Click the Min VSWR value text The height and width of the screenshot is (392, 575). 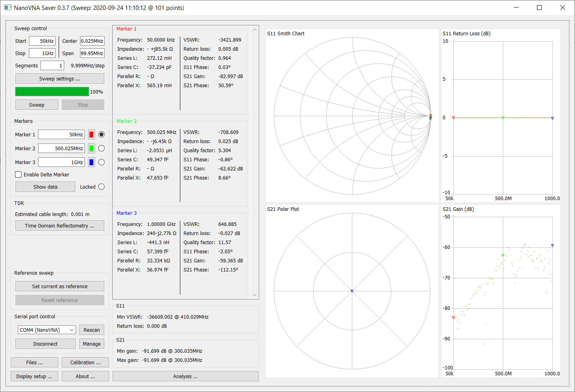178,317
